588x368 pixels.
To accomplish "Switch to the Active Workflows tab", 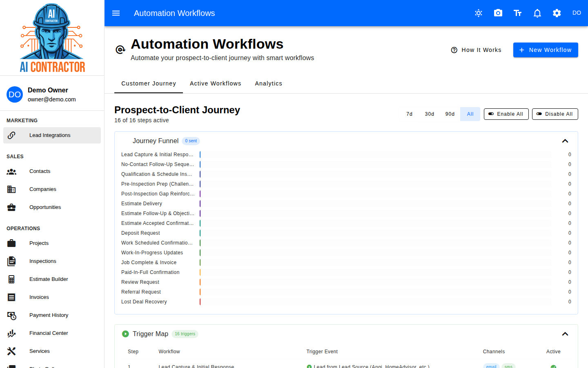I will pyautogui.click(x=216, y=83).
